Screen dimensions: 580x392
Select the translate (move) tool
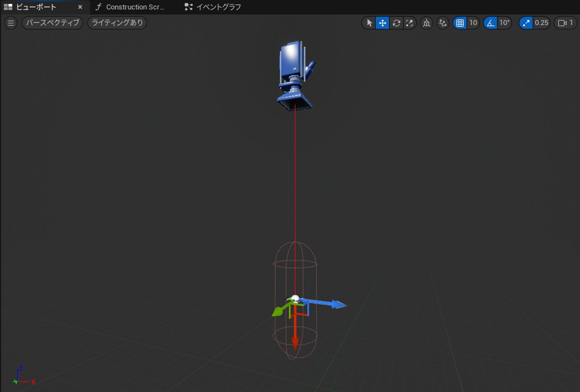[382, 23]
